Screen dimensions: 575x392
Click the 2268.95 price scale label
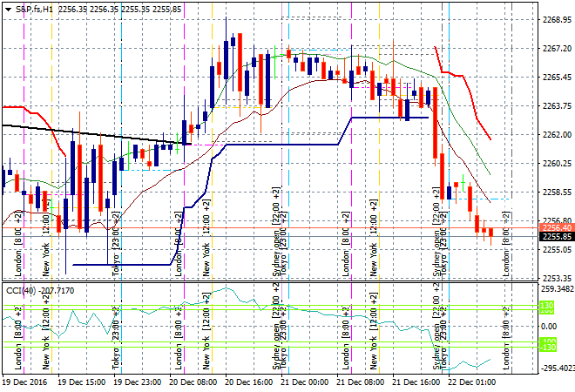pyautogui.click(x=555, y=19)
